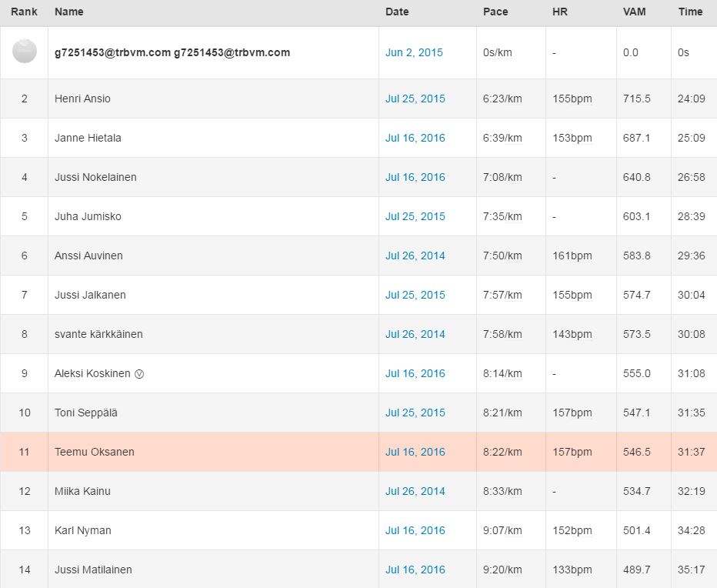
Task: Open Teemu Oksanen's Jul 16, 2016 activity
Action: (415, 453)
